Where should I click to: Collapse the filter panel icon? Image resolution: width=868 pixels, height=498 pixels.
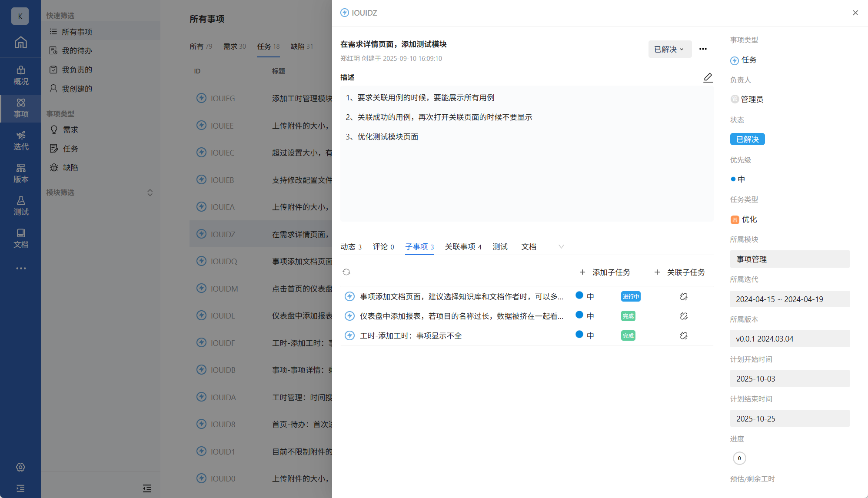(147, 488)
